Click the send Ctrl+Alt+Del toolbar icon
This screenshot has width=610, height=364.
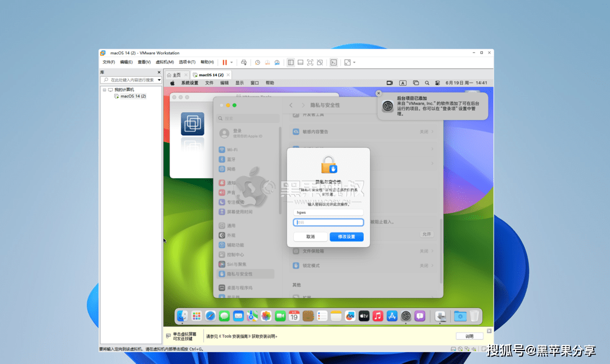pyautogui.click(x=243, y=62)
